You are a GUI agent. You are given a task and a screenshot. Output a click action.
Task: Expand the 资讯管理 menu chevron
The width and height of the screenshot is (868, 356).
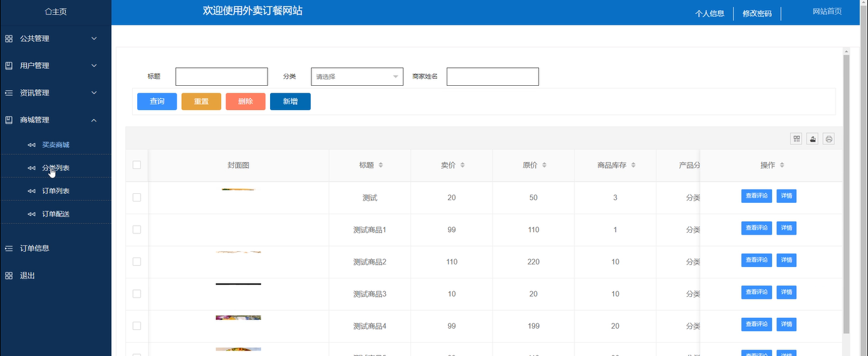point(94,93)
